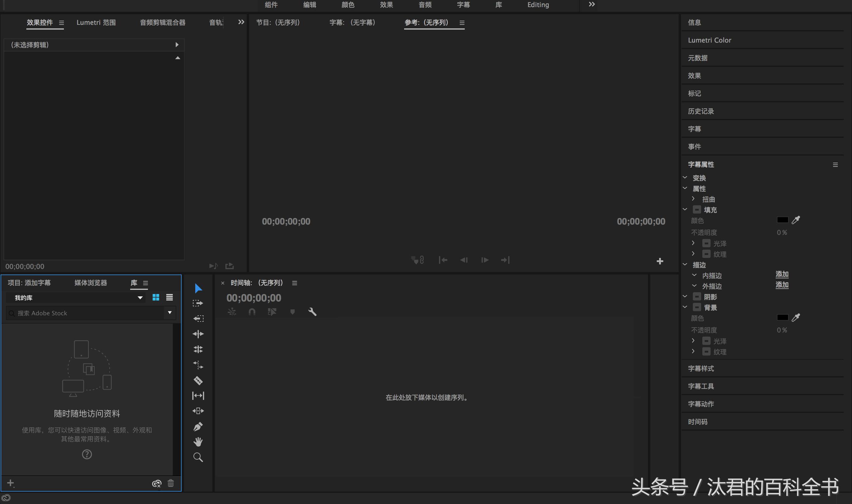Switch to the 媒体浏览器 tab
The image size is (852, 504).
click(90, 282)
